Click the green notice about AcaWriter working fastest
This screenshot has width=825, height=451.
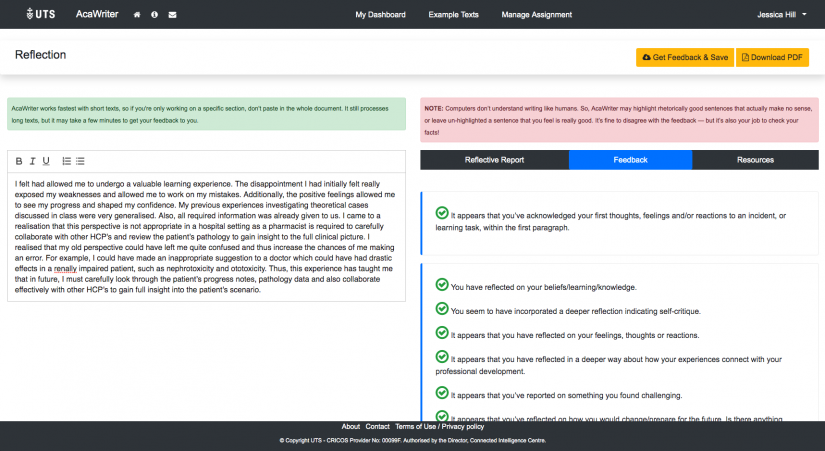206,114
